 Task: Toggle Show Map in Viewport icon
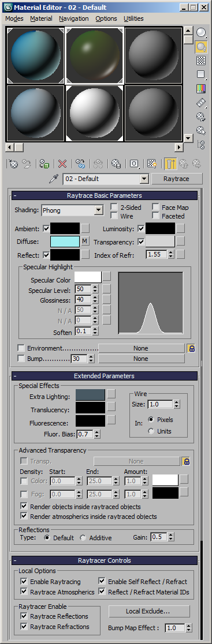click(152, 164)
